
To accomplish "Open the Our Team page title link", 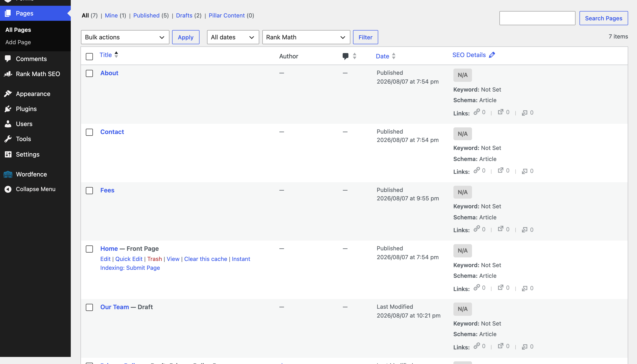I will coord(115,307).
